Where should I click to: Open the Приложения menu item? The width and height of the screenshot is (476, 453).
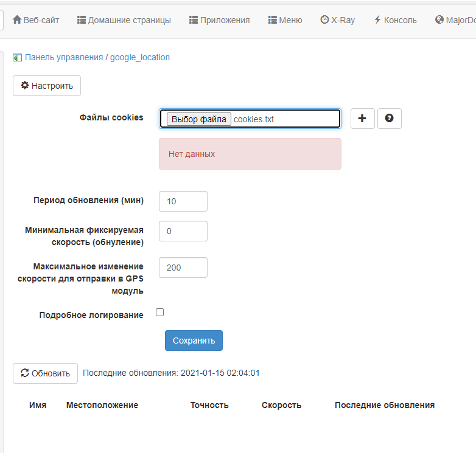tap(220, 20)
